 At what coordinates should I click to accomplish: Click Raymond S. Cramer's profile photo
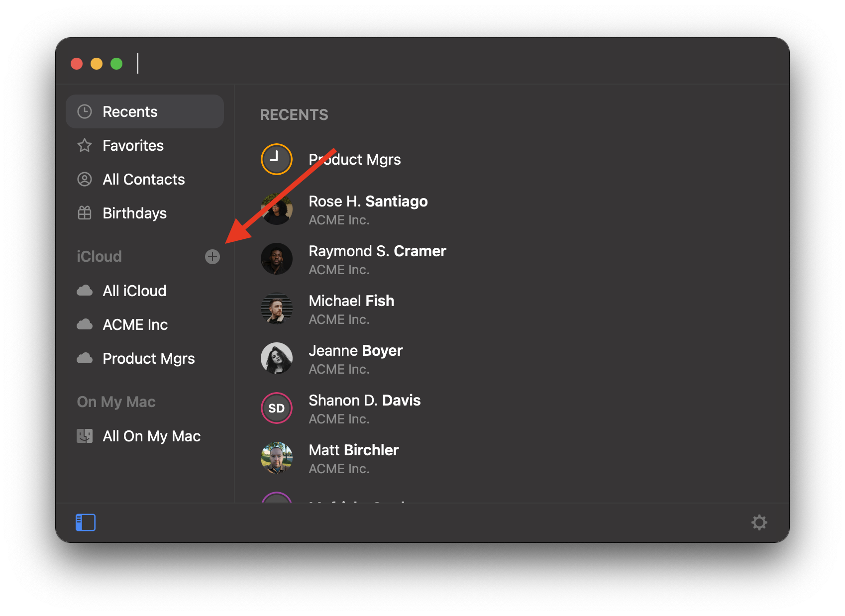(277, 259)
